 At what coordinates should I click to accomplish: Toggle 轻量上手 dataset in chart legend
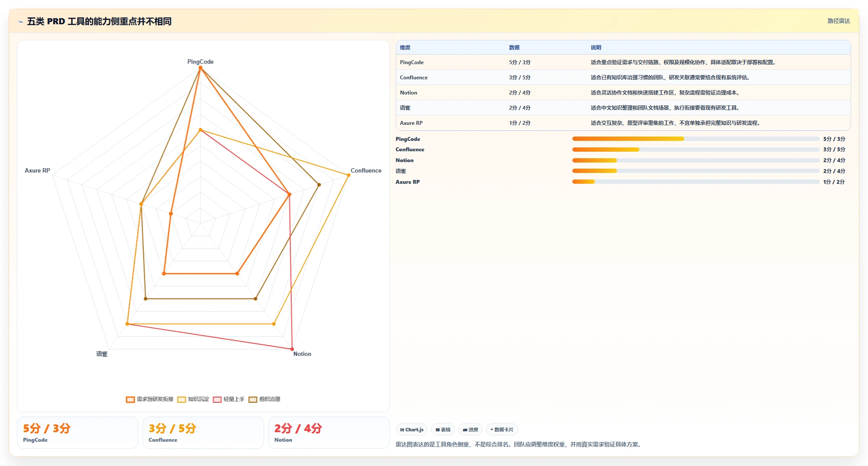(228, 399)
